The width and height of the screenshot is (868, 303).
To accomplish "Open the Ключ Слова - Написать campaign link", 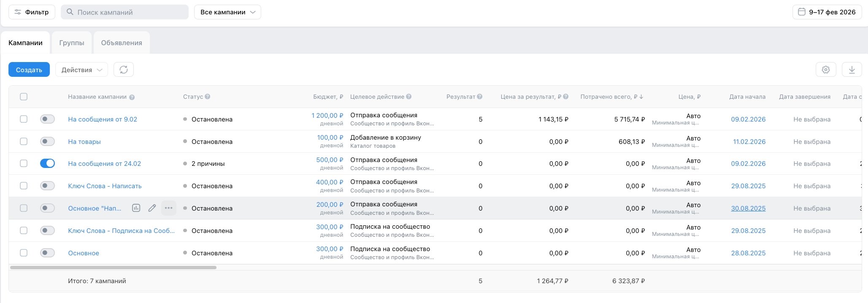I will pos(105,186).
